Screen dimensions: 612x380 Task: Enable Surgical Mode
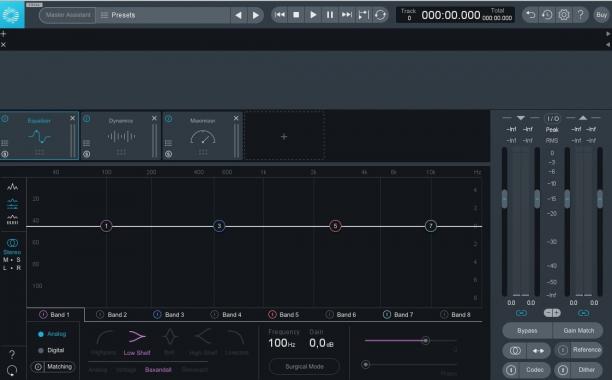click(304, 367)
